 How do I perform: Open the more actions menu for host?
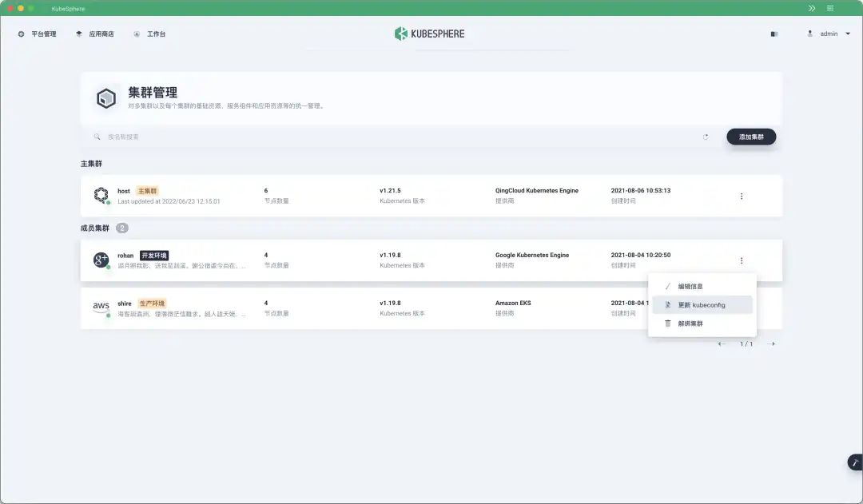pos(742,196)
